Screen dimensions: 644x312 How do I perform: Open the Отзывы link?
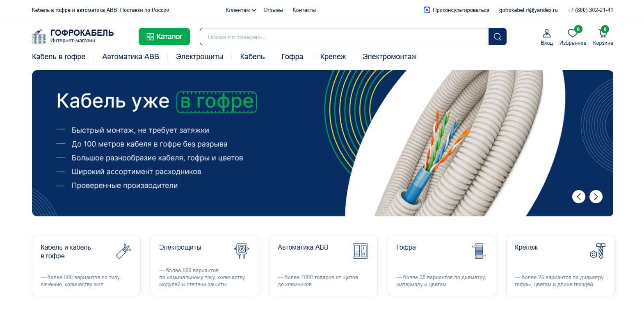[x=273, y=10]
